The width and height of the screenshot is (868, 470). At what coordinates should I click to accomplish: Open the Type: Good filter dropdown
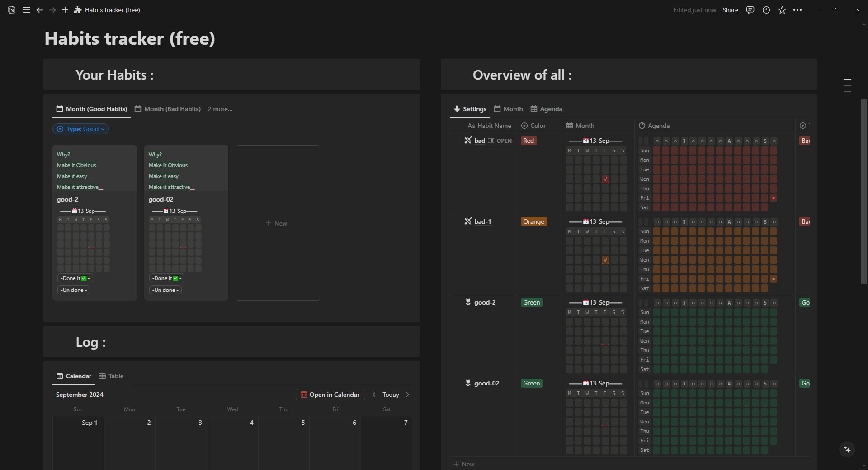(80, 129)
